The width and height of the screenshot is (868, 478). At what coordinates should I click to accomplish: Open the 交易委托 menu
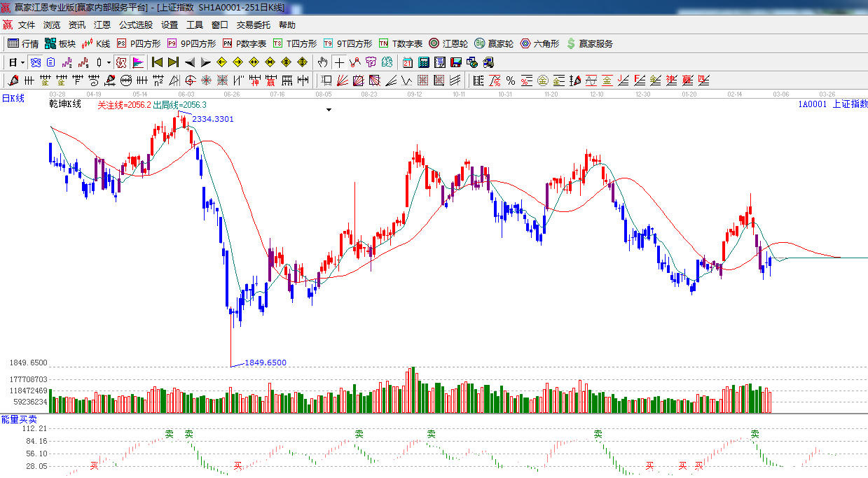click(253, 24)
